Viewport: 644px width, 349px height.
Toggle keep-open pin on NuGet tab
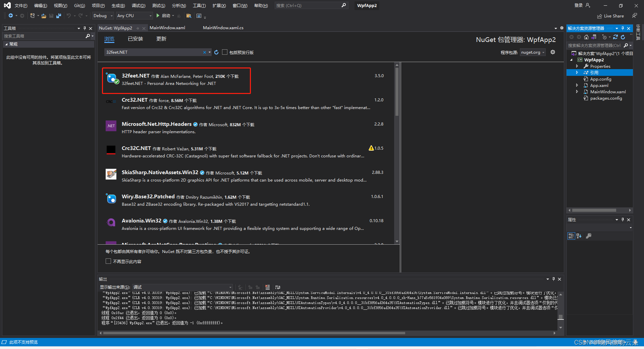pyautogui.click(x=138, y=28)
